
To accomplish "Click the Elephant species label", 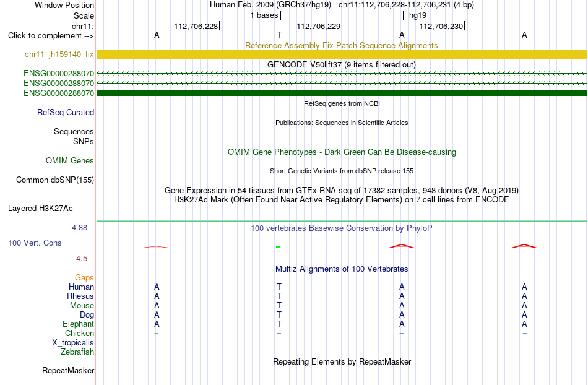I will click(x=79, y=324).
